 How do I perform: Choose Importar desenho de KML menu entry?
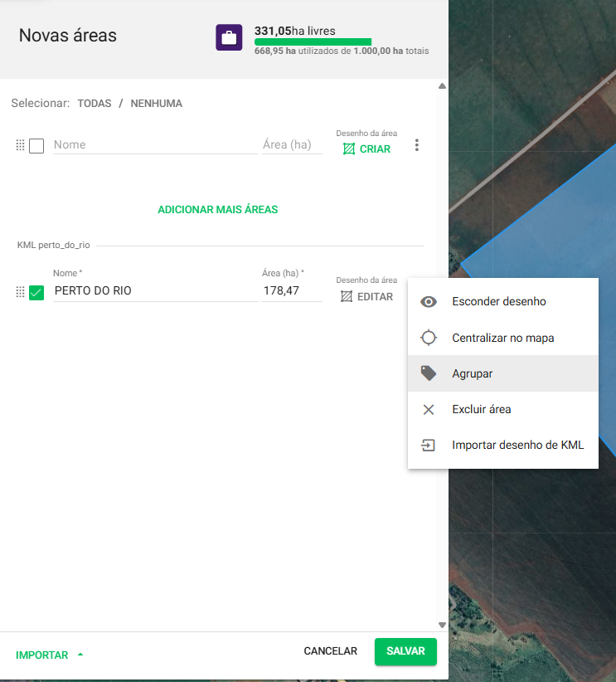[517, 445]
